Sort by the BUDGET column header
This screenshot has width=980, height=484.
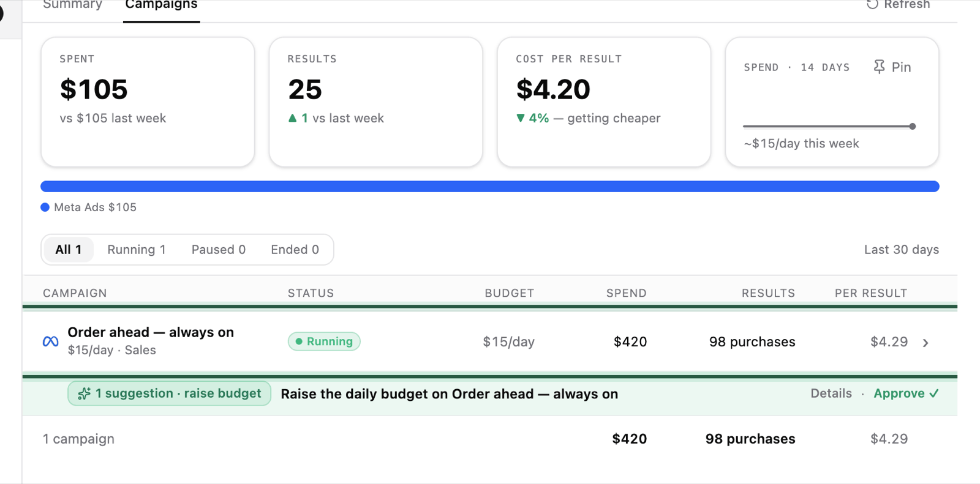[x=510, y=293]
